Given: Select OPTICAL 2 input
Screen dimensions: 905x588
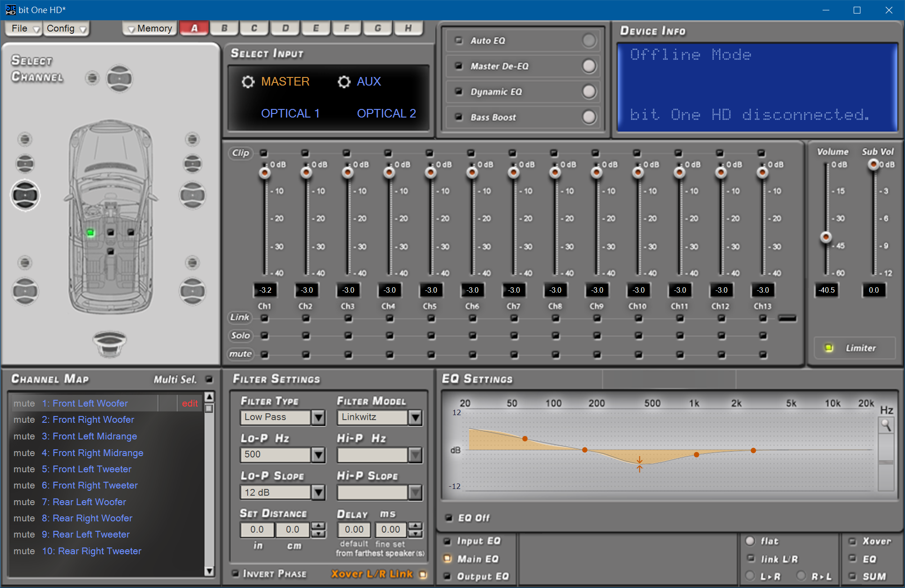Looking at the screenshot, I should point(386,113).
